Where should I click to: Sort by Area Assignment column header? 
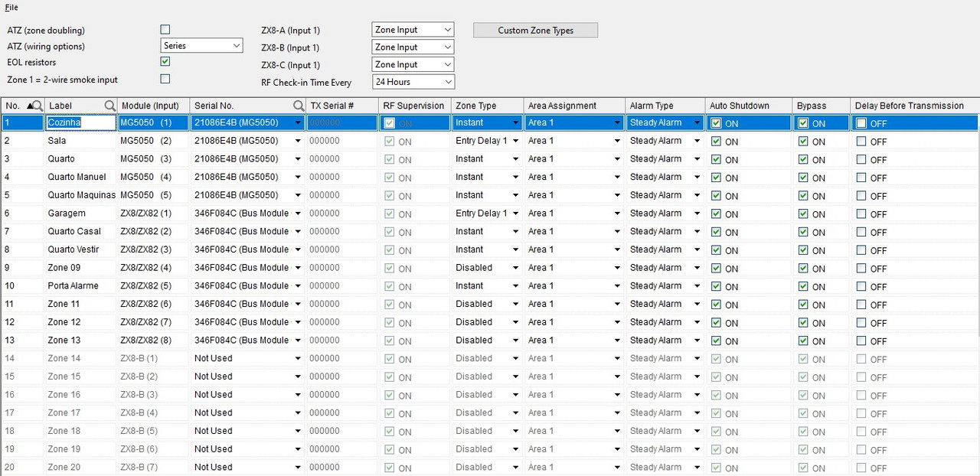click(x=574, y=106)
